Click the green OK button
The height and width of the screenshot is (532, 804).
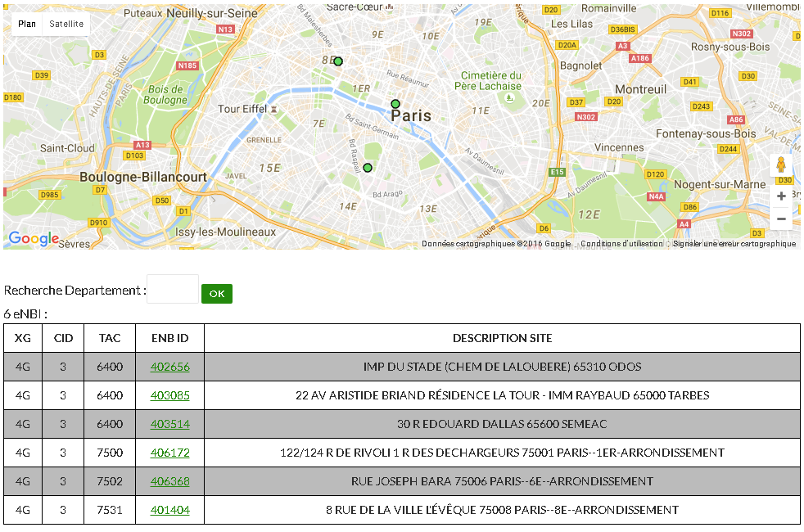[x=216, y=294]
